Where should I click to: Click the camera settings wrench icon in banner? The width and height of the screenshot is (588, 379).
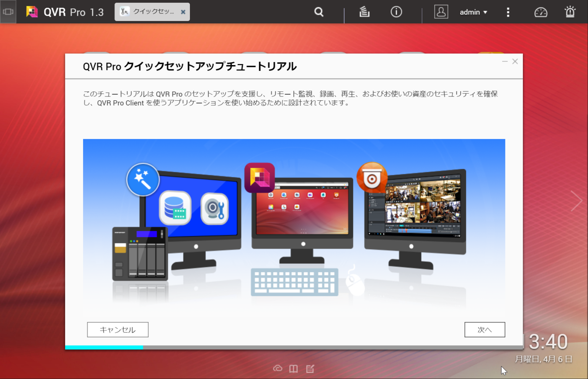click(x=215, y=208)
